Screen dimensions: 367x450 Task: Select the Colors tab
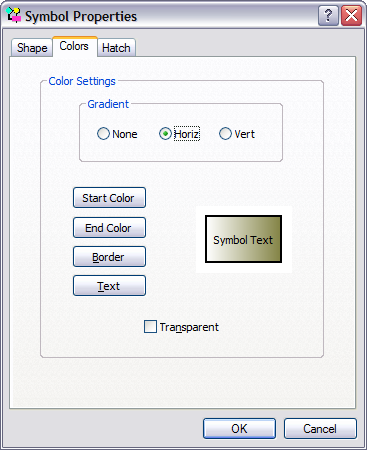75,46
